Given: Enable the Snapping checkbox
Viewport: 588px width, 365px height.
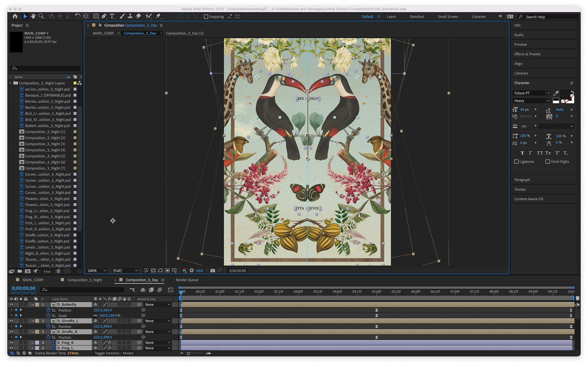Looking at the screenshot, I should [x=206, y=17].
